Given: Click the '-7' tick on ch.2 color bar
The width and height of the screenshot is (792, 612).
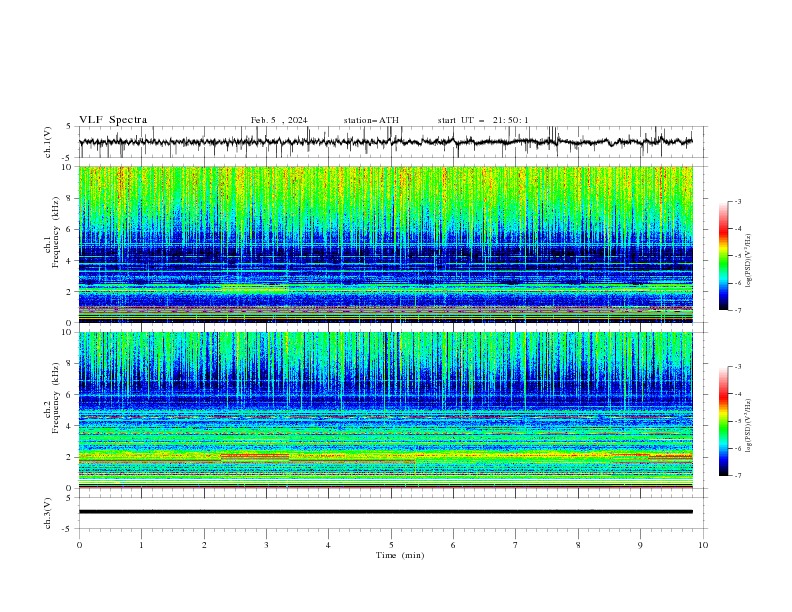Looking at the screenshot, I should coord(738,476).
